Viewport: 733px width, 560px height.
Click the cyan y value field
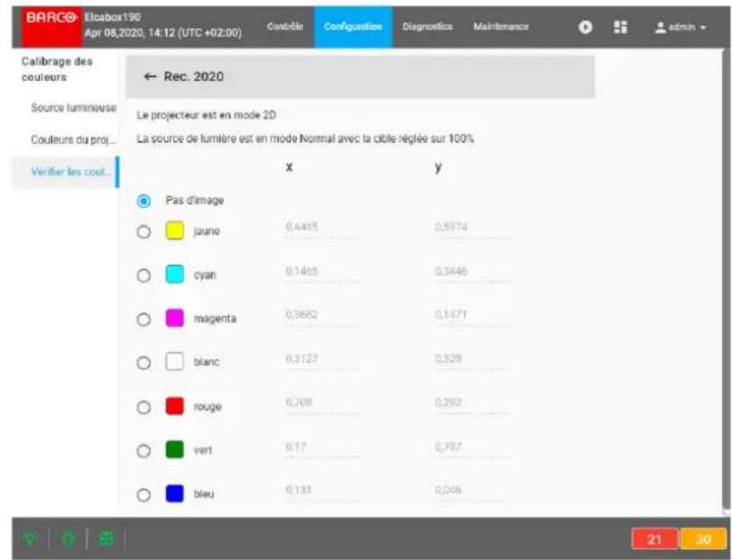tap(471, 271)
